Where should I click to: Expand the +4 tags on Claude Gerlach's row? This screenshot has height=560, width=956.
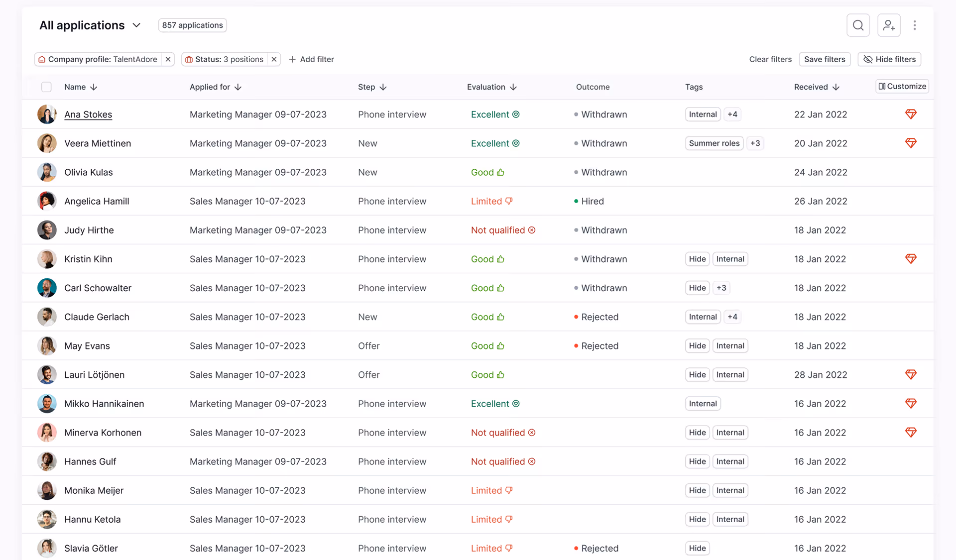point(732,317)
